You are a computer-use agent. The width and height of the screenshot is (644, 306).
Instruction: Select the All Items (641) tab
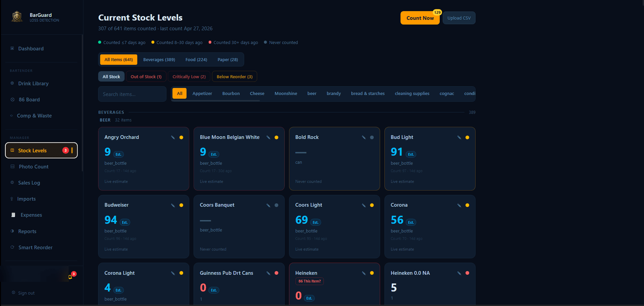118,60
